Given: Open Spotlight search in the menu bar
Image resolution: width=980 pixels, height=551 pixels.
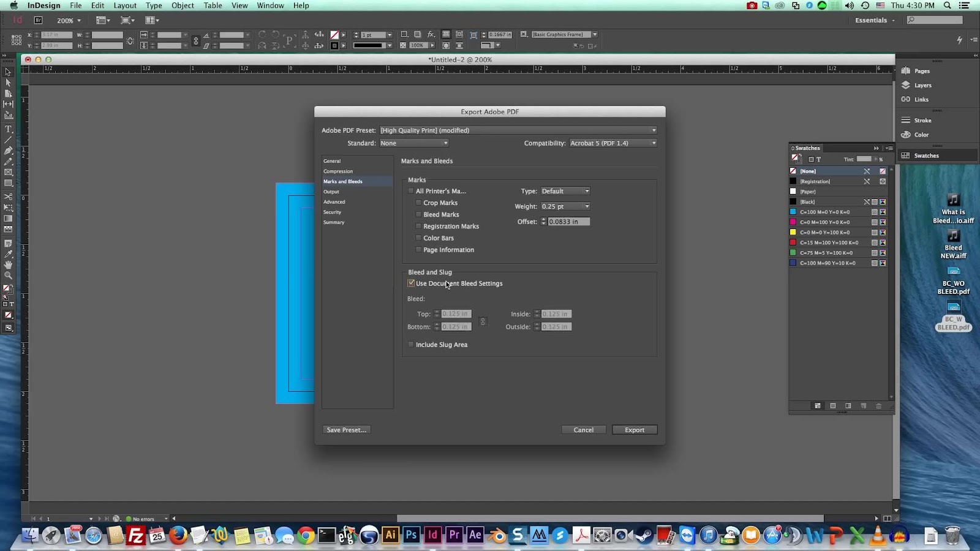Looking at the screenshot, I should (948, 6).
